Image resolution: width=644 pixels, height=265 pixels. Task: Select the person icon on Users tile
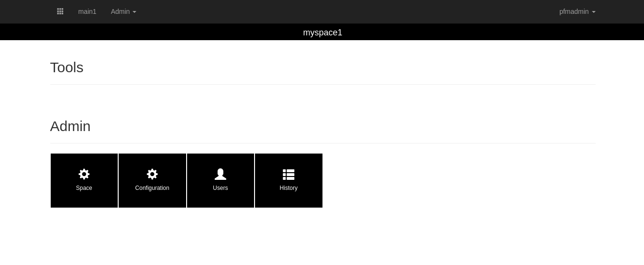point(221,174)
